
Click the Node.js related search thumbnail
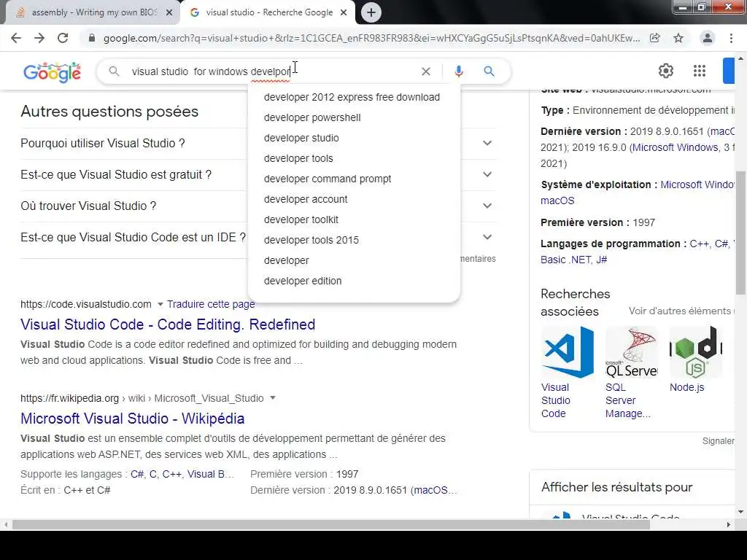click(x=695, y=352)
